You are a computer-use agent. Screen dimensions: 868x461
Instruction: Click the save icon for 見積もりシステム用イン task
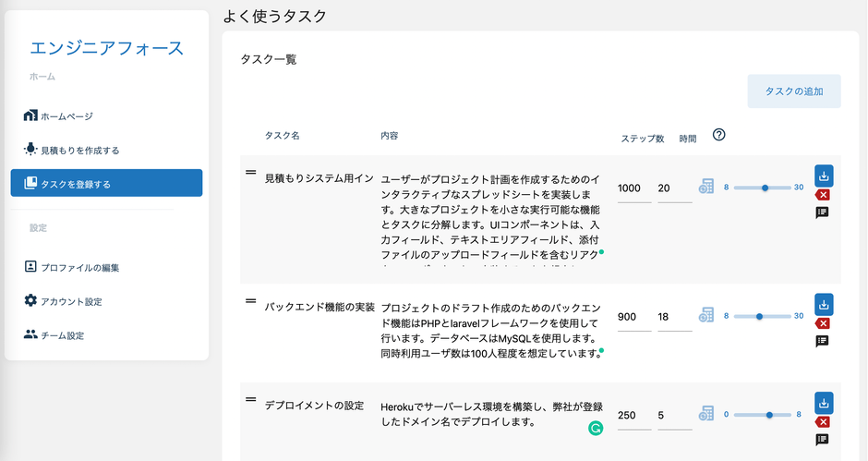824,176
